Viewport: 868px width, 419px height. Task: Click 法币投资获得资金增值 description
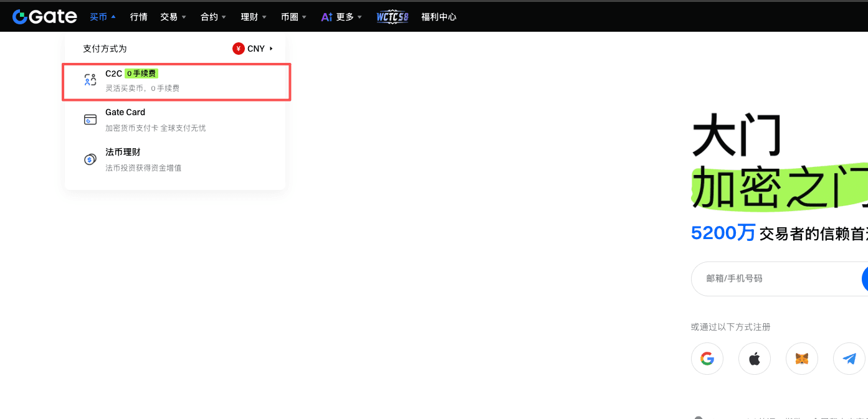coord(143,168)
